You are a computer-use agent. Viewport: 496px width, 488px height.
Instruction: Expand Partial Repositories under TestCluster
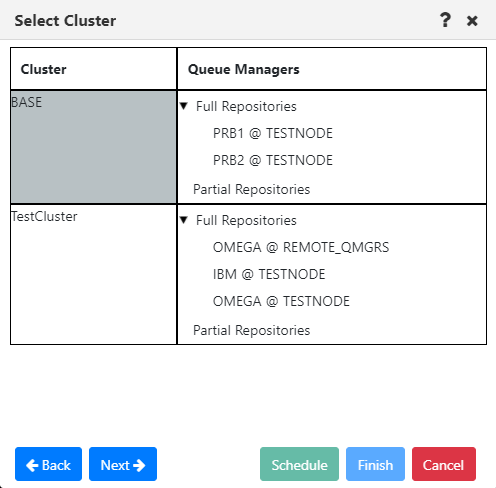point(251,330)
